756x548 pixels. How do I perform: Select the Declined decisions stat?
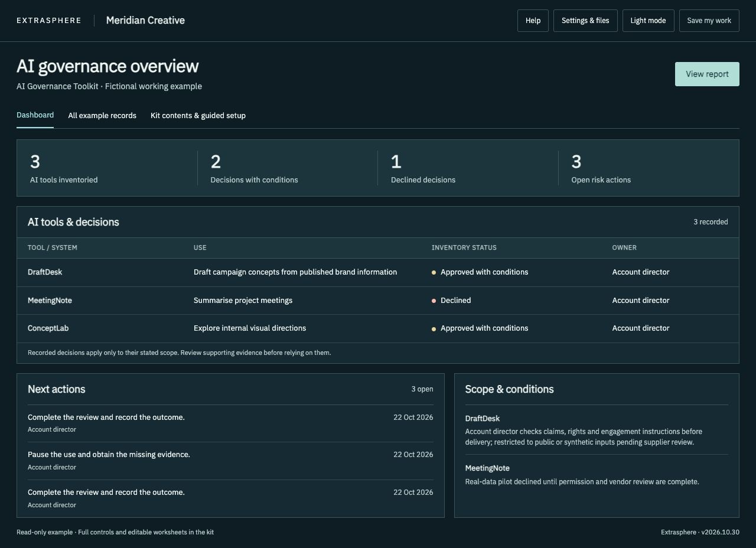point(468,168)
